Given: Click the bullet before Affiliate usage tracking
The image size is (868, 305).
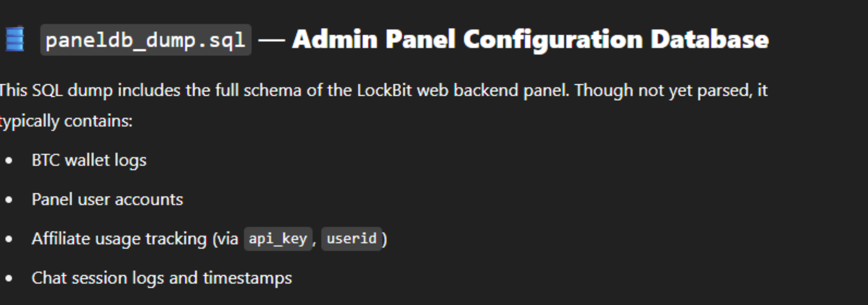Looking at the screenshot, I should tap(9, 239).
